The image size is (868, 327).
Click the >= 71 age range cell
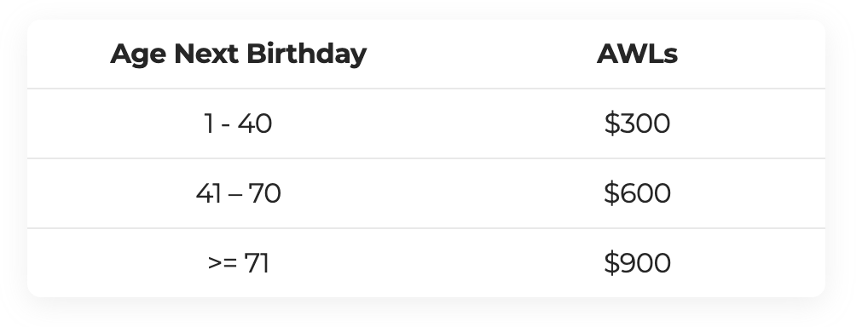238,263
